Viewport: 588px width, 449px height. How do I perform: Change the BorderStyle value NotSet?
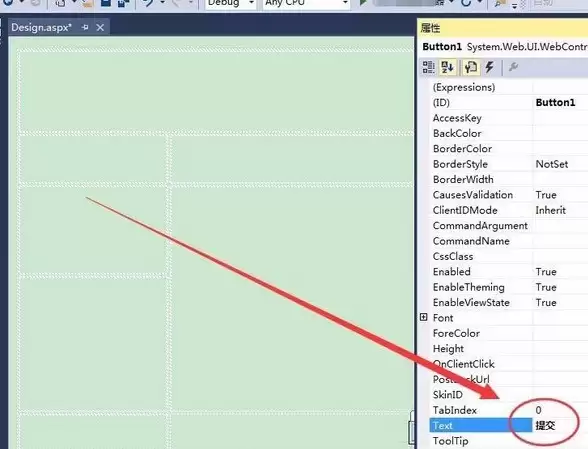tap(552, 164)
